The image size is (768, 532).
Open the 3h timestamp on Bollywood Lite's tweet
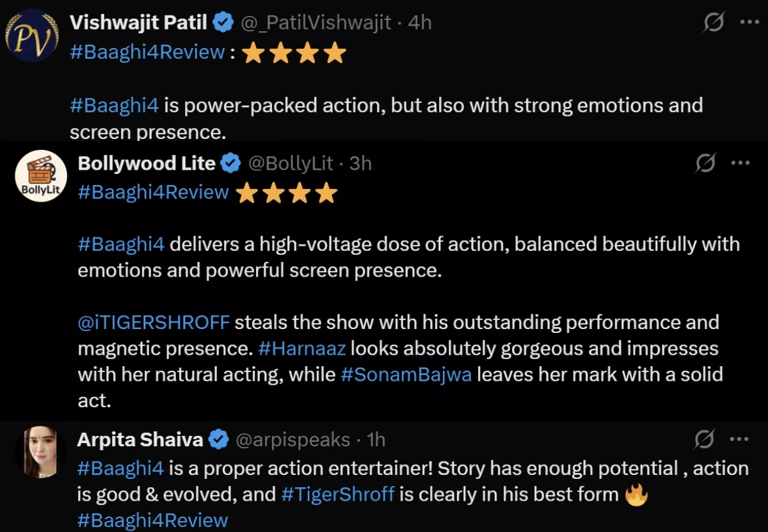(360, 164)
